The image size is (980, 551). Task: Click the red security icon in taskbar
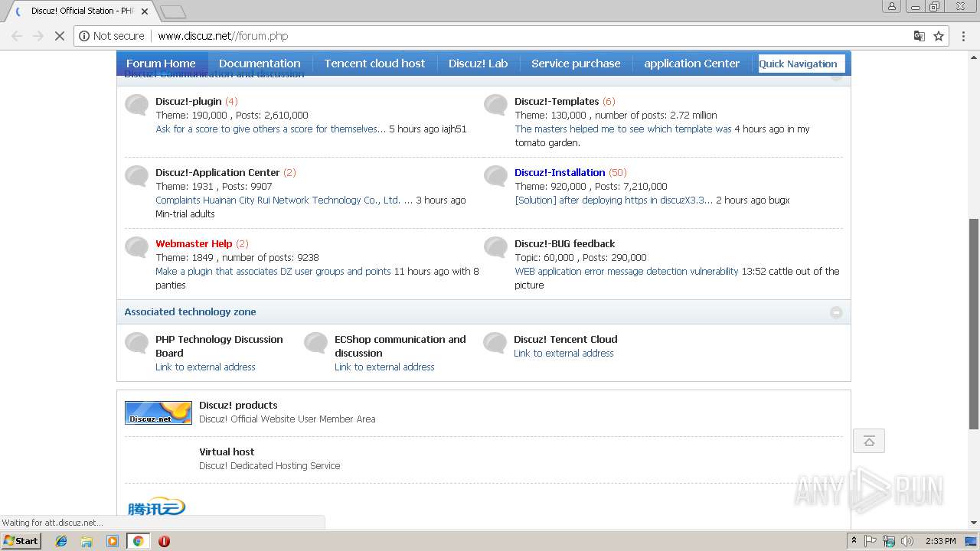click(x=164, y=541)
